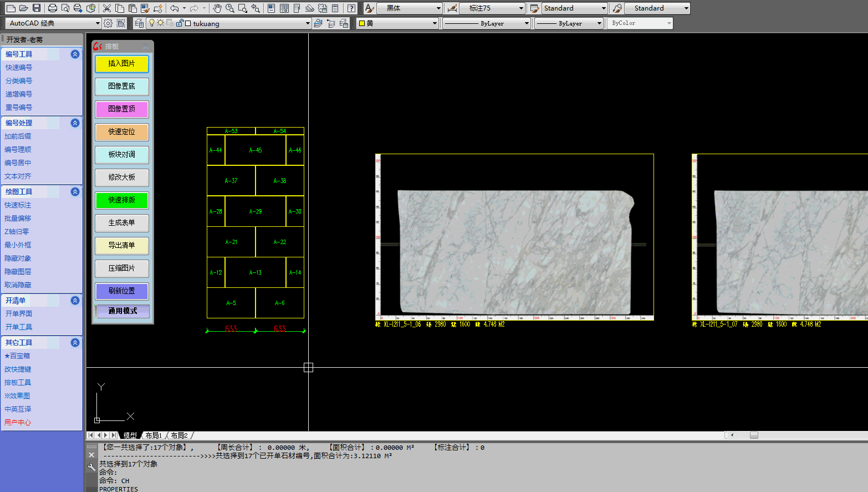Switch to the 布局2 layout tab

click(x=179, y=435)
